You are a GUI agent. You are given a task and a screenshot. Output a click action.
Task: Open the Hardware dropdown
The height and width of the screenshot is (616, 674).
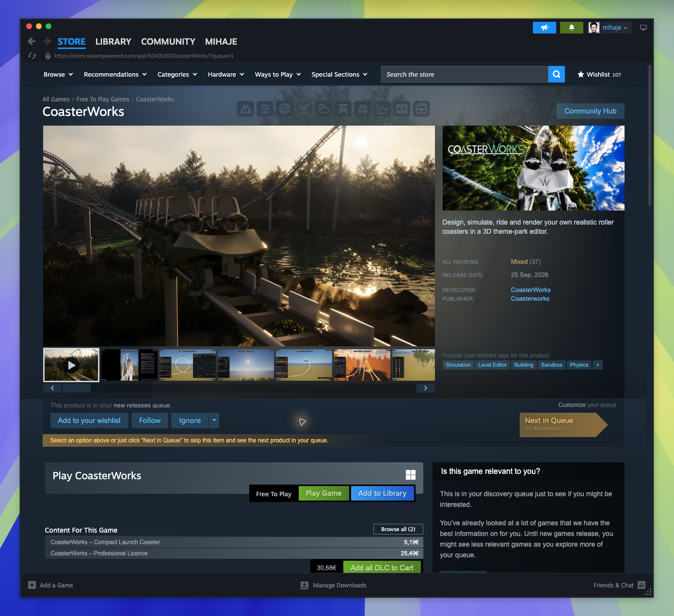click(226, 74)
